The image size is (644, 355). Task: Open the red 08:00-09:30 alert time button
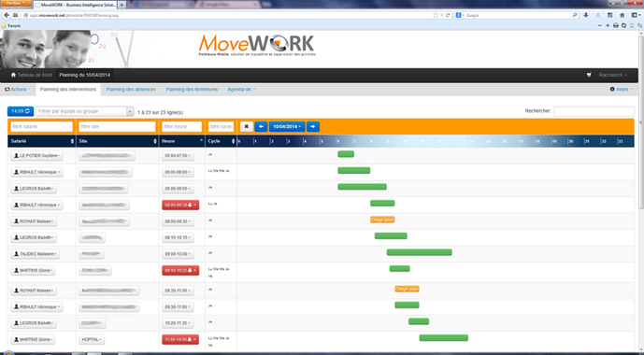coord(180,205)
